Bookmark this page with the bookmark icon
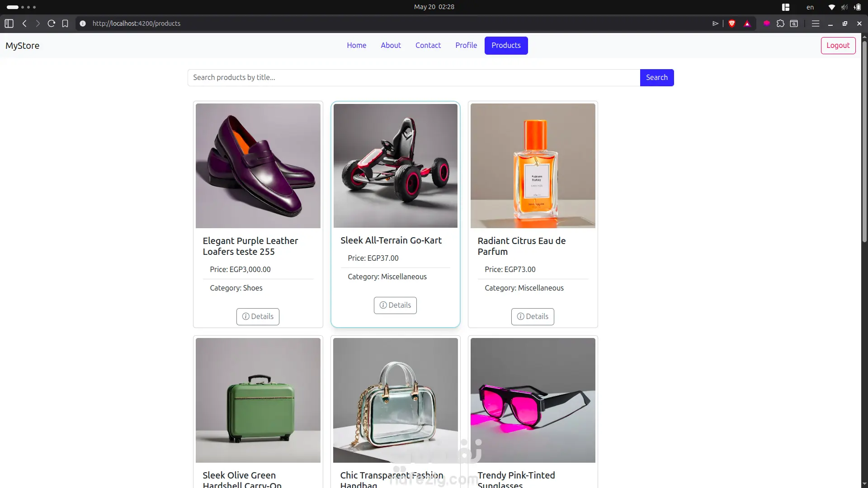Viewport: 868px width, 488px height. (x=65, y=23)
